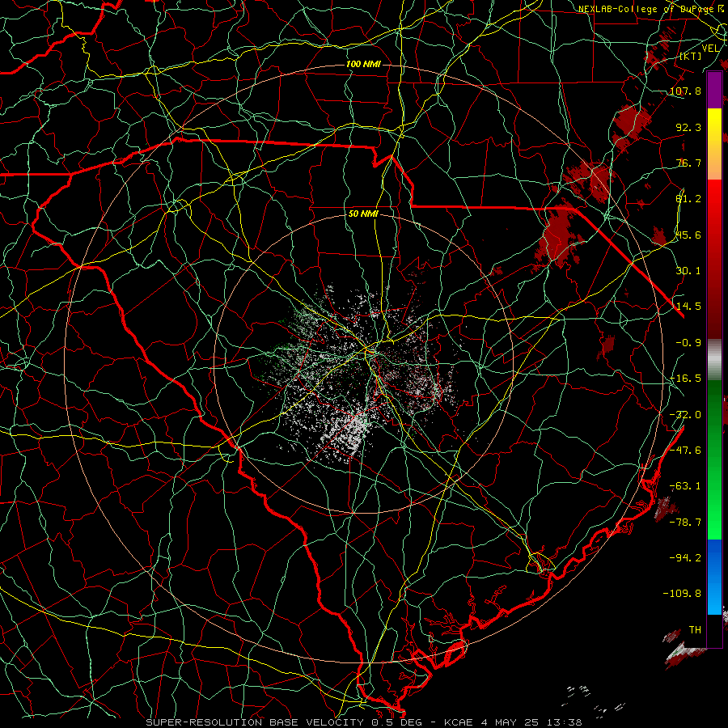Click the -78.7 value on the velocity scale
728x728 pixels.
click(685, 523)
